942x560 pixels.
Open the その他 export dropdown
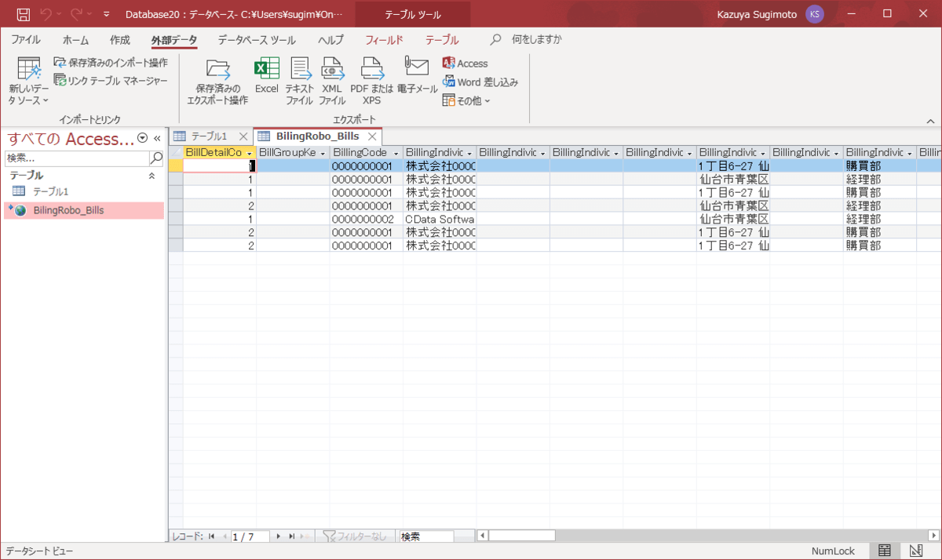coord(466,100)
